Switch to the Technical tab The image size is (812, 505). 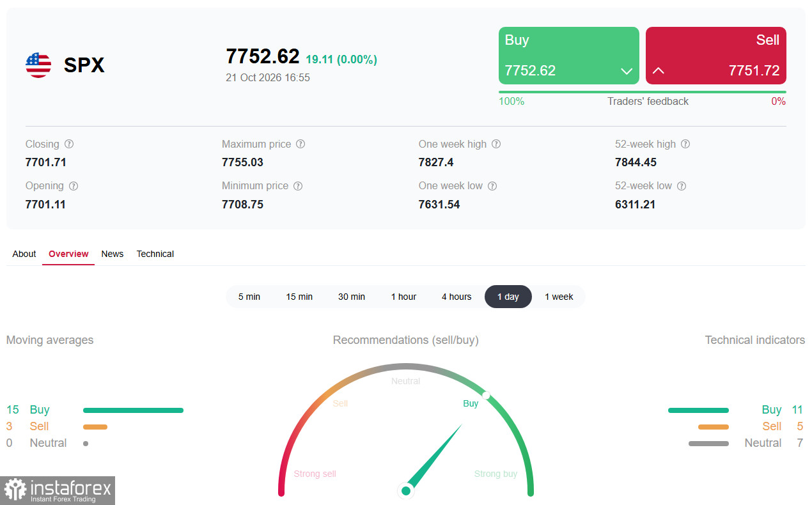coord(155,254)
